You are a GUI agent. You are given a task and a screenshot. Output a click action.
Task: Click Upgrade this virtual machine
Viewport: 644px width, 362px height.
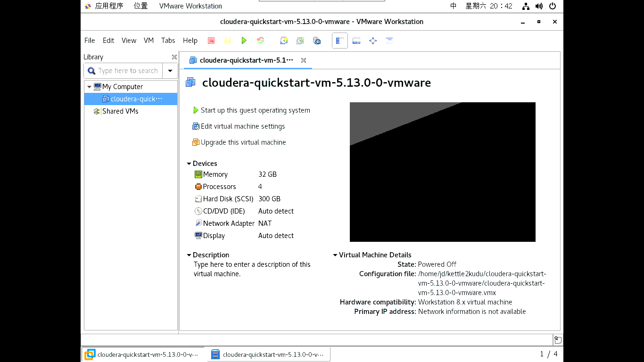242,142
